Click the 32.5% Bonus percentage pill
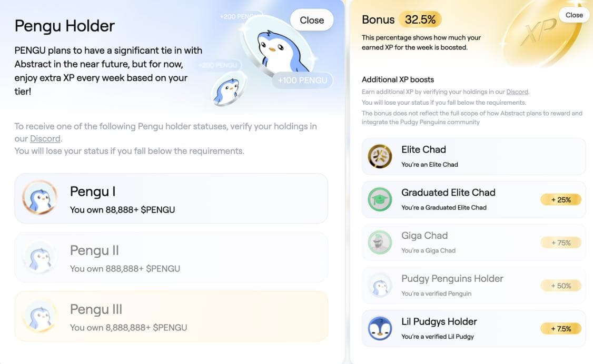The image size is (593, 364). click(x=420, y=20)
